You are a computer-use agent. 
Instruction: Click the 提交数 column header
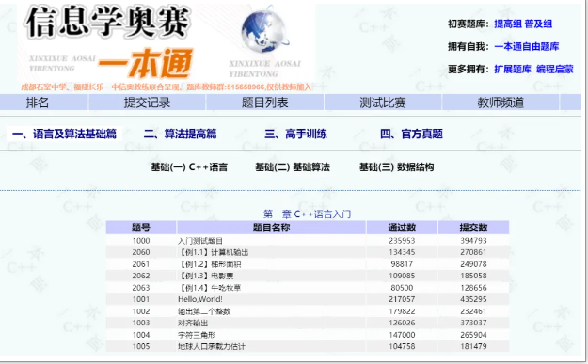pyautogui.click(x=473, y=228)
